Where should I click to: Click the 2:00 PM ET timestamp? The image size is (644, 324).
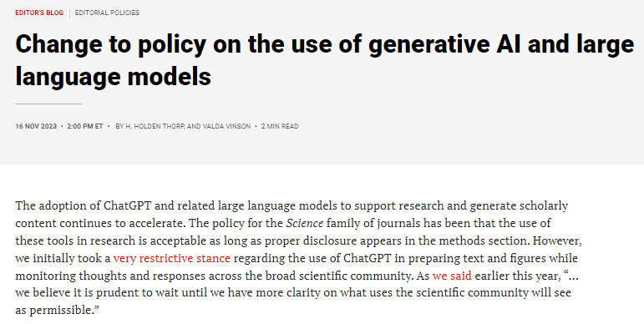point(85,126)
